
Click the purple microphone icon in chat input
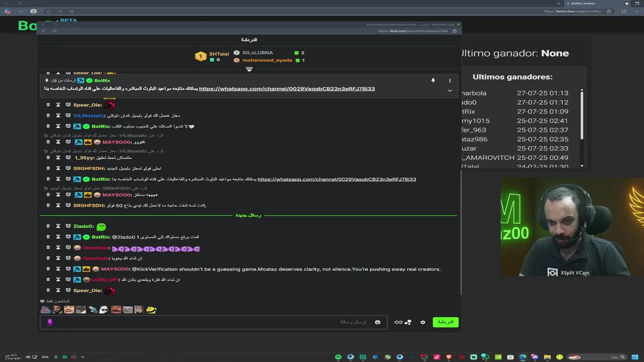tap(49, 322)
